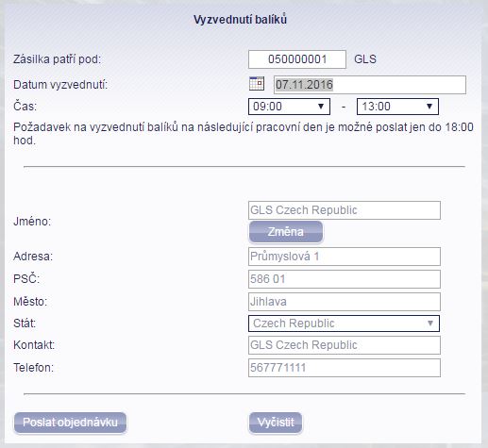
Task: Click the Adresa field showing Průmyslová 1
Action: [345, 257]
